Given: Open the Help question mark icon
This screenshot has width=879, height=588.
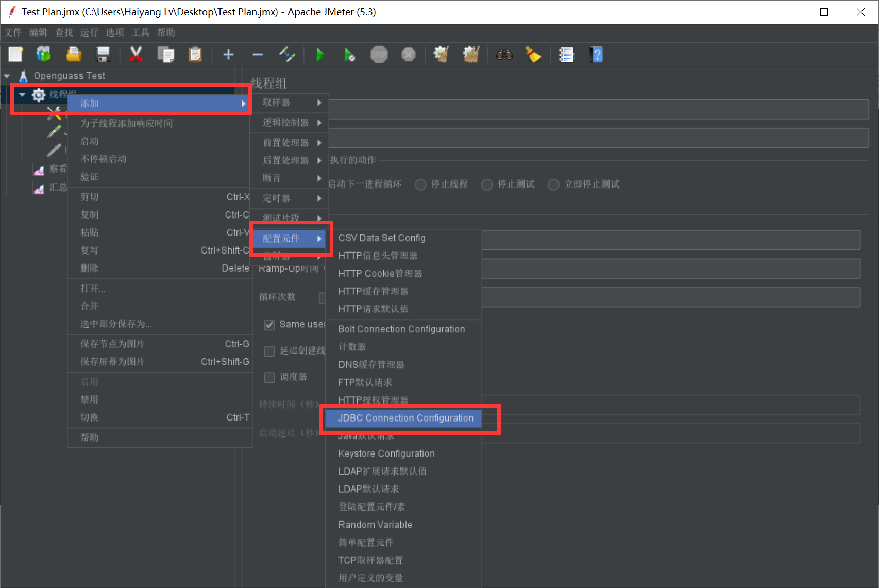Looking at the screenshot, I should 596,54.
